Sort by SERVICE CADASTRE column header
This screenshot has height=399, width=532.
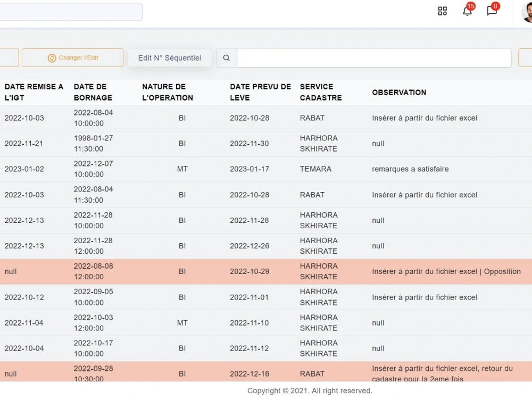(x=321, y=92)
